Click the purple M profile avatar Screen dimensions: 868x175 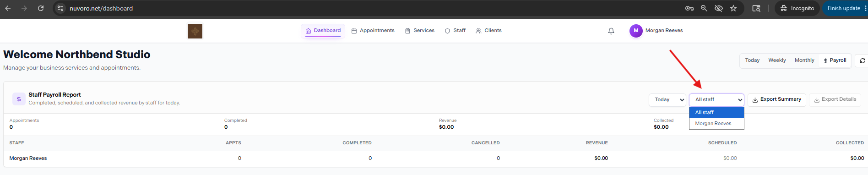tap(636, 31)
